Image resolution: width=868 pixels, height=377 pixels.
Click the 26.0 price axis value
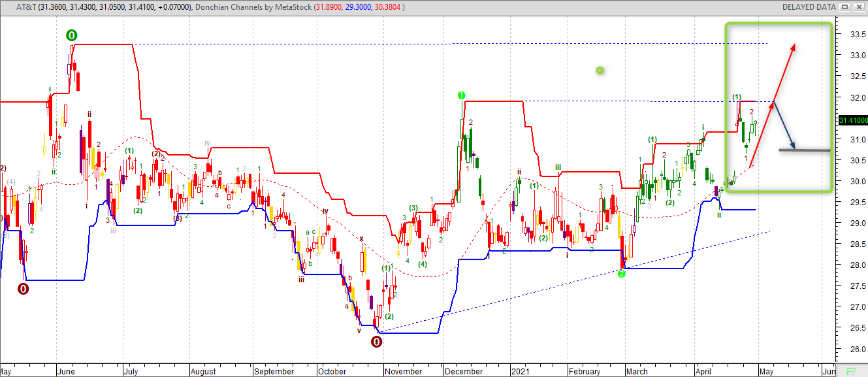pos(858,349)
